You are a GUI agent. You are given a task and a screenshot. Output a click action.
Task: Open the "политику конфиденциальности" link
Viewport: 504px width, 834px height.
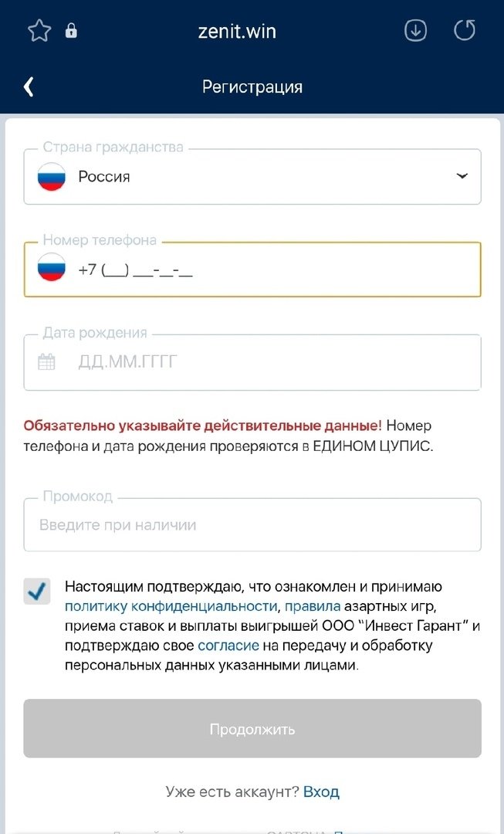[x=171, y=605]
